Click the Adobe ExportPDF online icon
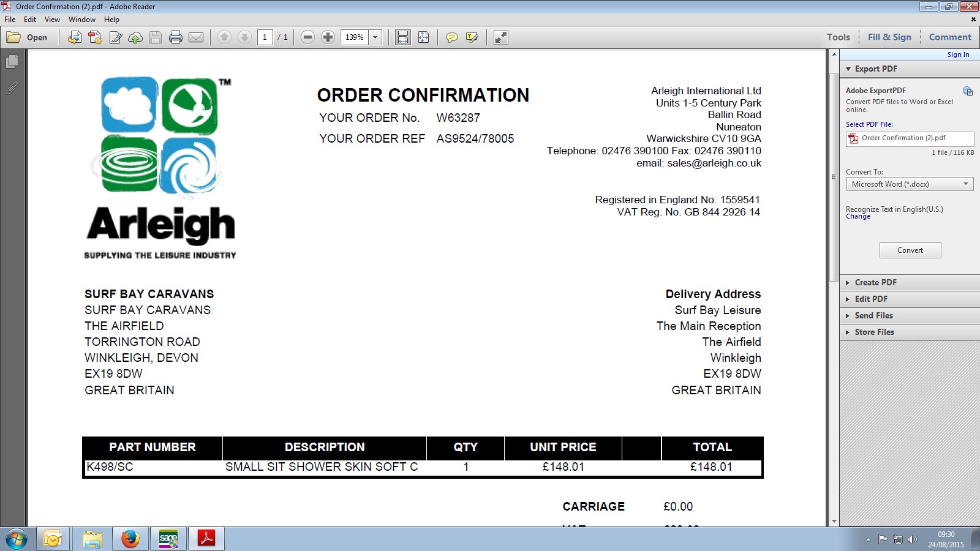Image resolution: width=980 pixels, height=551 pixels. [968, 91]
